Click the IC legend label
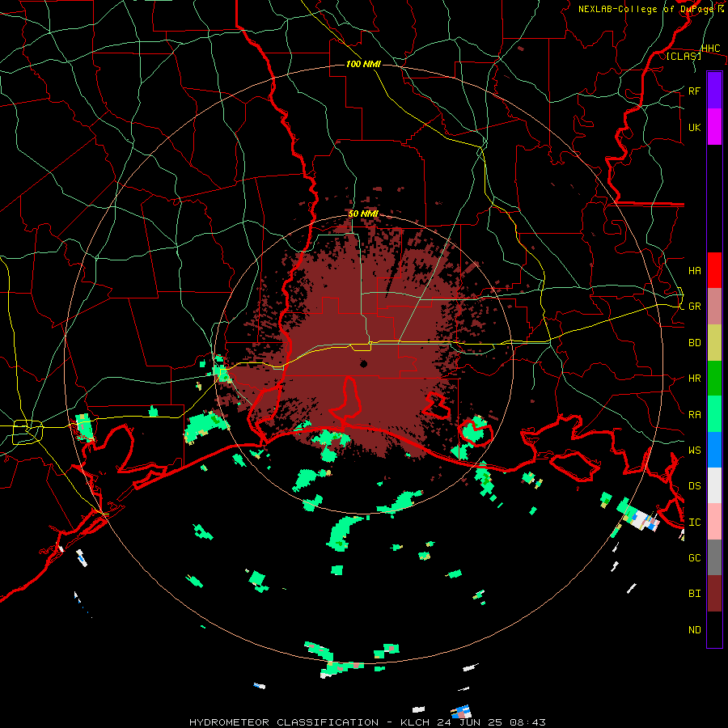The image size is (728, 728). pos(695,523)
